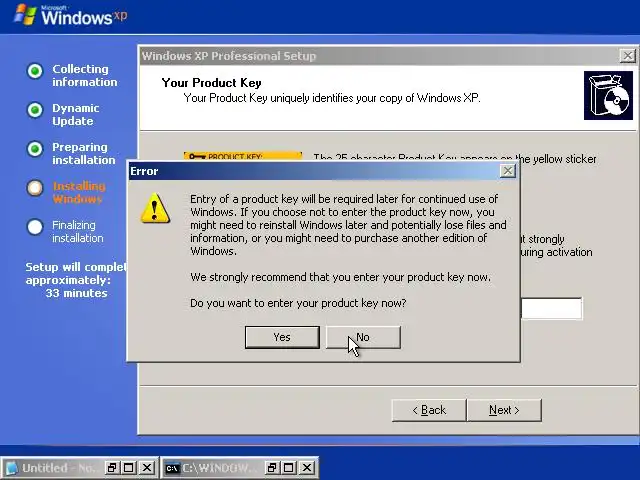
Task: Click the Next button in Setup
Action: point(504,410)
